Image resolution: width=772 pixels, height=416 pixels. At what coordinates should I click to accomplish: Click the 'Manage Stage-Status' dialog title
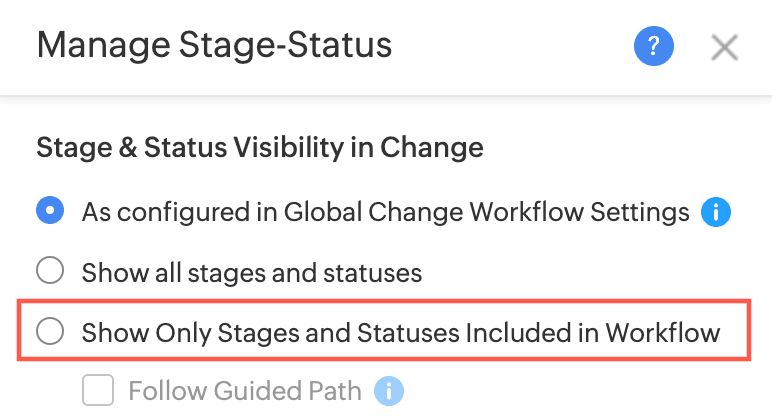coord(213,45)
